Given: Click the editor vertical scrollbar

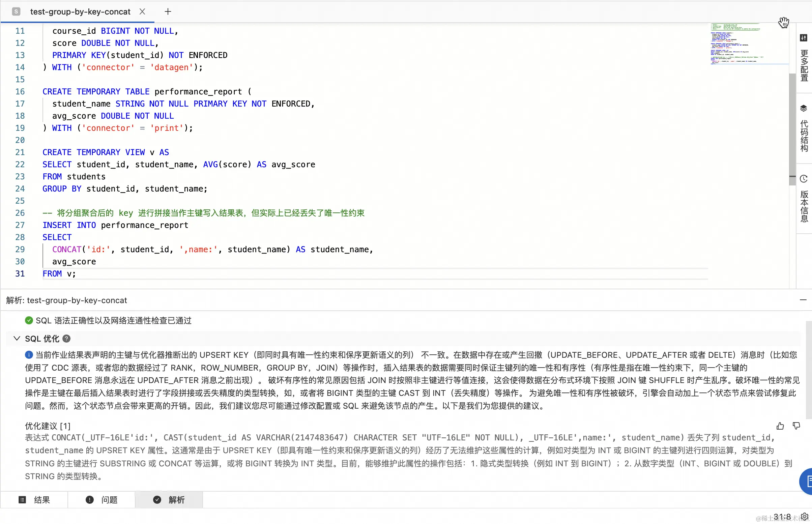Looking at the screenshot, I should point(792,129).
